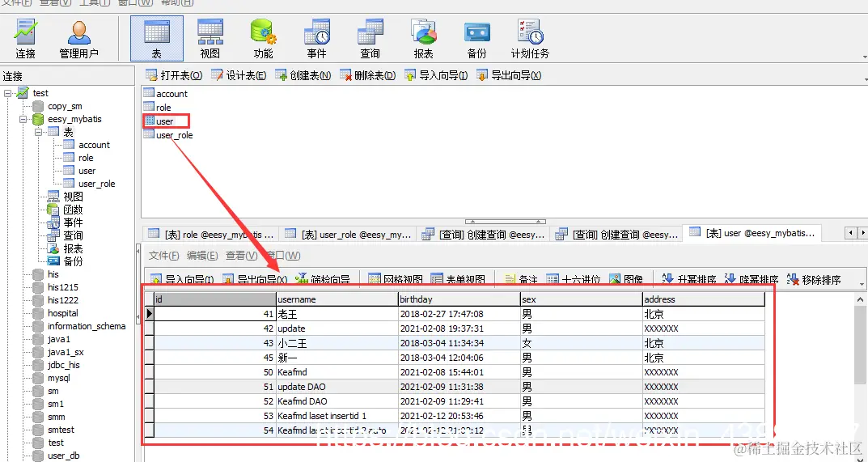The height and width of the screenshot is (462, 868).
Task: Select jdbc_his database in the tree
Action: click(x=64, y=365)
